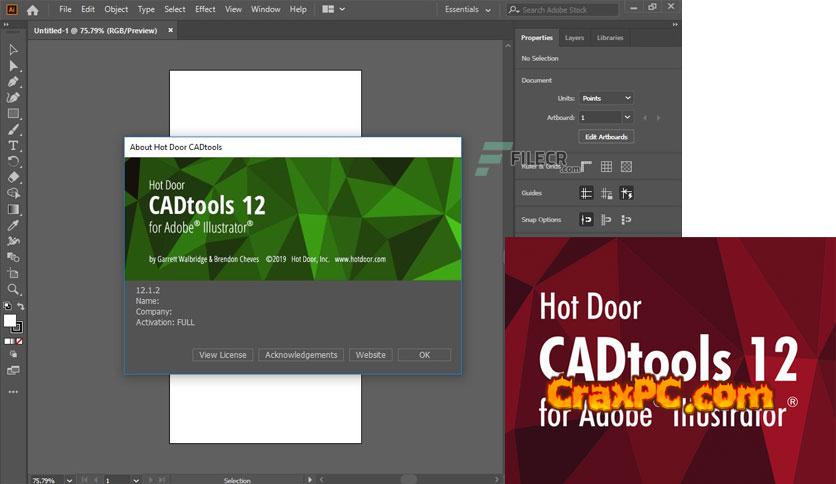The height and width of the screenshot is (484, 836).
Task: Select the Symbol Sprayer tool
Action: pyautogui.click(x=13, y=241)
